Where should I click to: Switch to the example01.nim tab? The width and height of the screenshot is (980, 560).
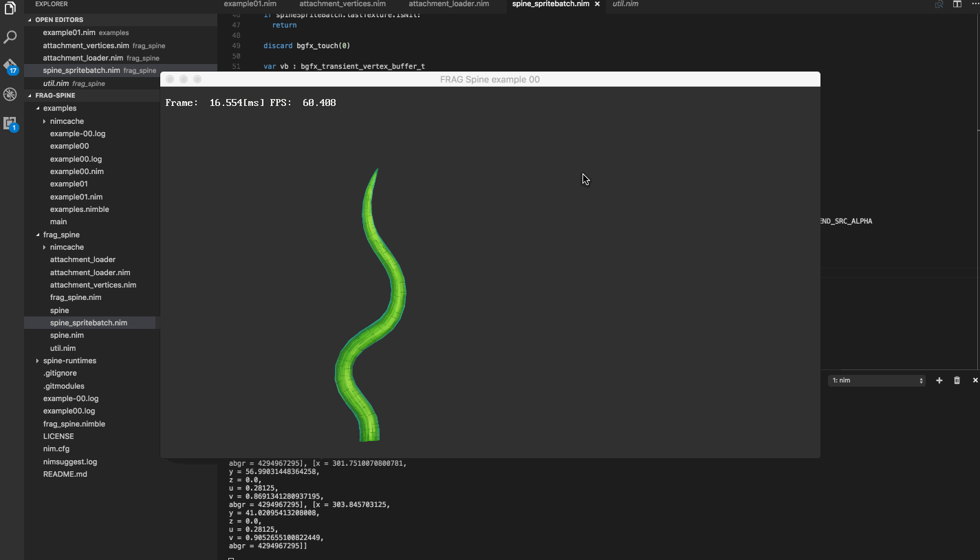249,4
